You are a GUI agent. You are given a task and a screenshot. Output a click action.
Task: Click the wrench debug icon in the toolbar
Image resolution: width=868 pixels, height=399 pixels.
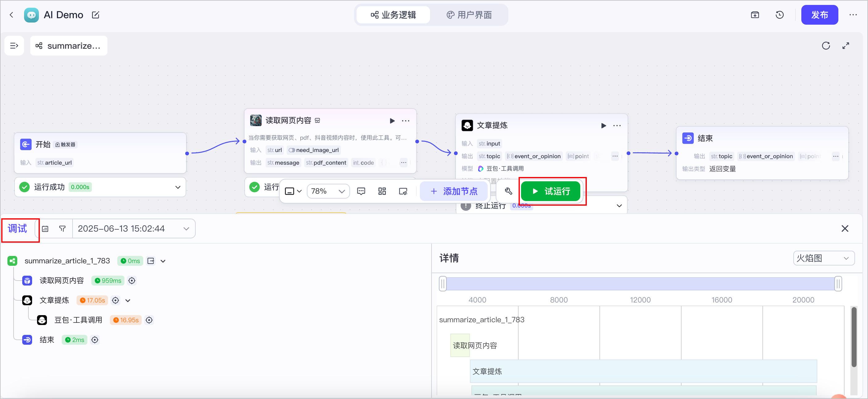click(508, 191)
